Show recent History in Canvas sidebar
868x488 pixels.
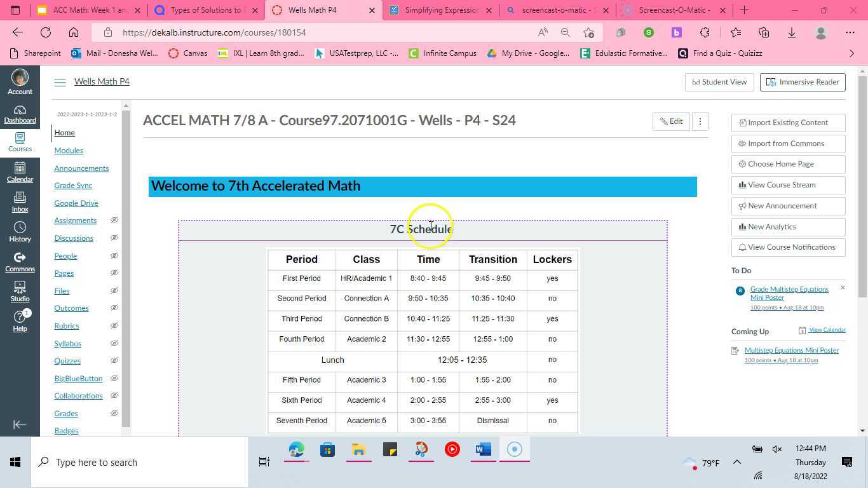pyautogui.click(x=20, y=232)
